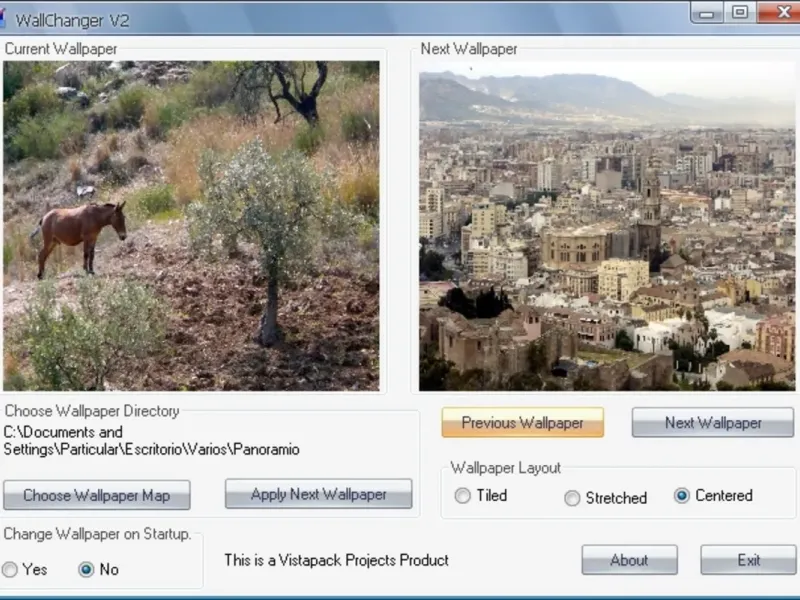Go to Previous Wallpaper
800x600 pixels.
tap(522, 422)
